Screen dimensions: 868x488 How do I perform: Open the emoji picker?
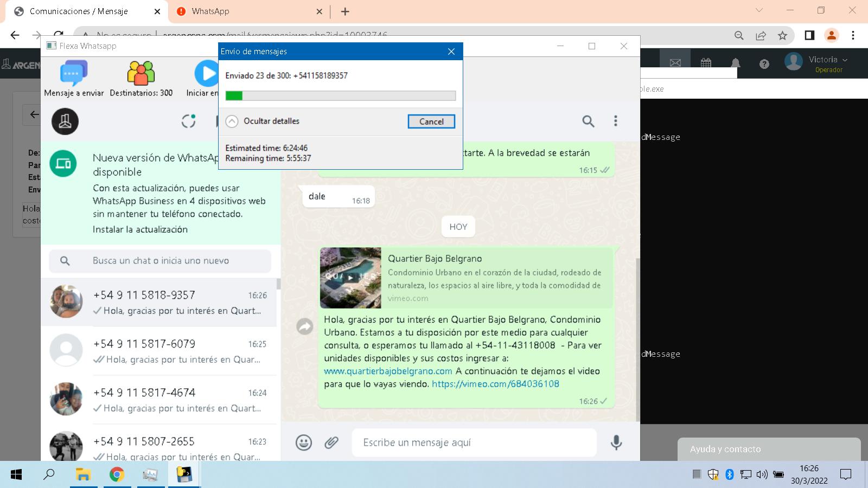tap(304, 442)
